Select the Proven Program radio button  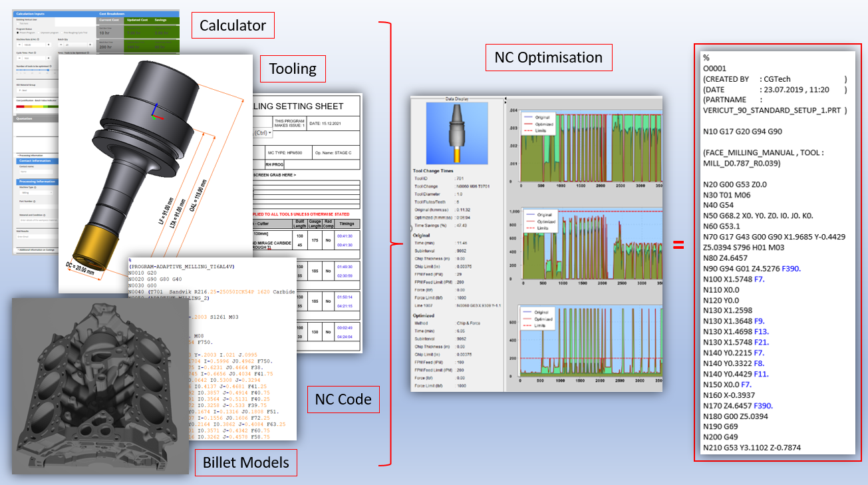[x=17, y=32]
